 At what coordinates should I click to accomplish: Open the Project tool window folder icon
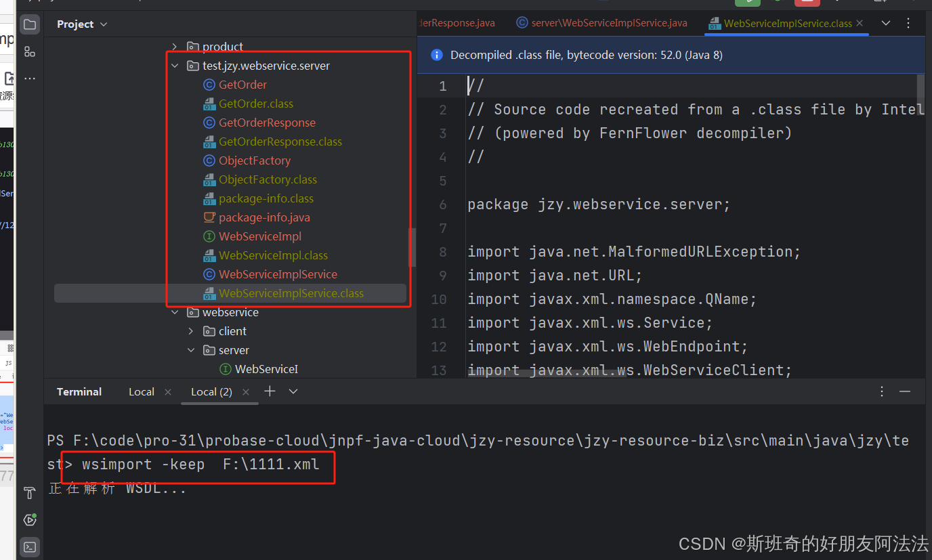[29, 24]
